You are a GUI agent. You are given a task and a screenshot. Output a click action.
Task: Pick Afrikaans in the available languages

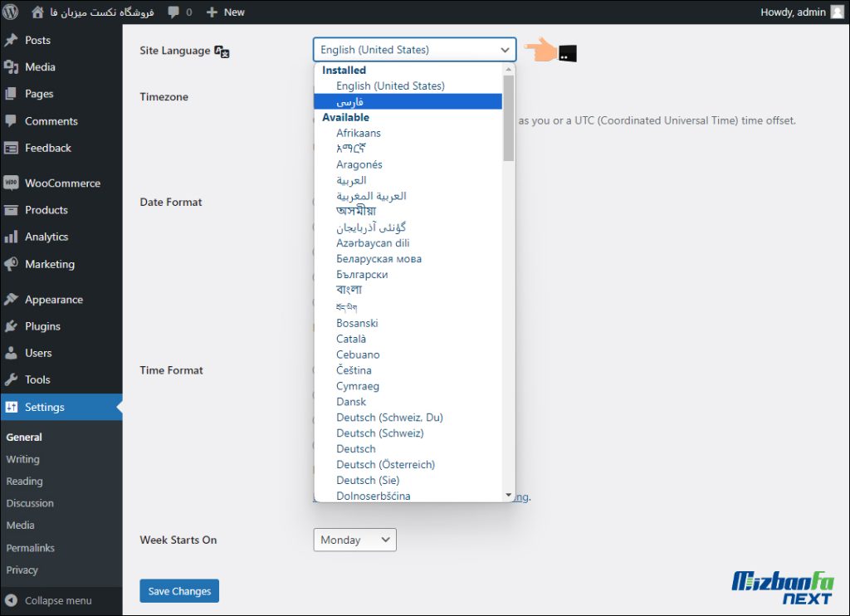click(x=359, y=133)
